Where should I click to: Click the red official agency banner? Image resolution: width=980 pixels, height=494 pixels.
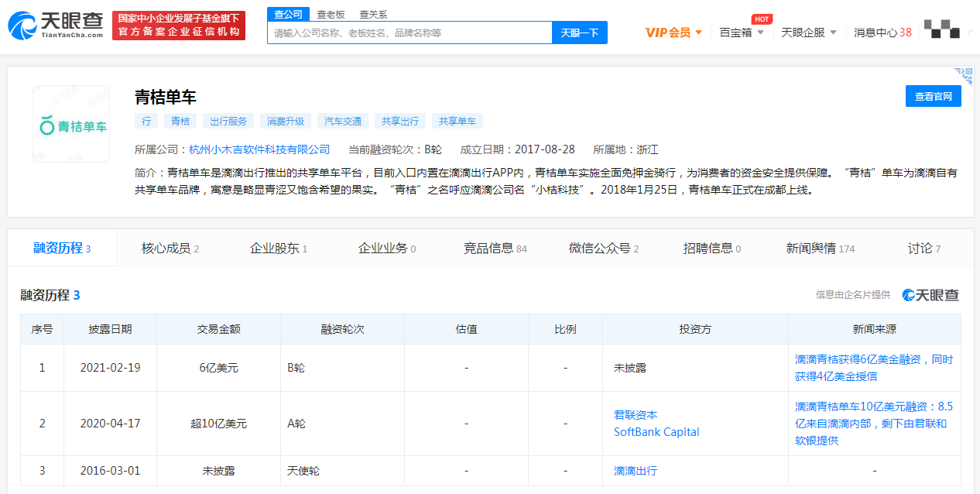click(x=179, y=26)
